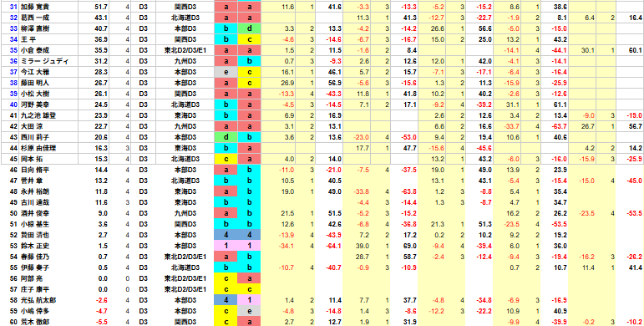The image size is (644, 326).
Task: Select row number 60
Action: coord(13,322)
